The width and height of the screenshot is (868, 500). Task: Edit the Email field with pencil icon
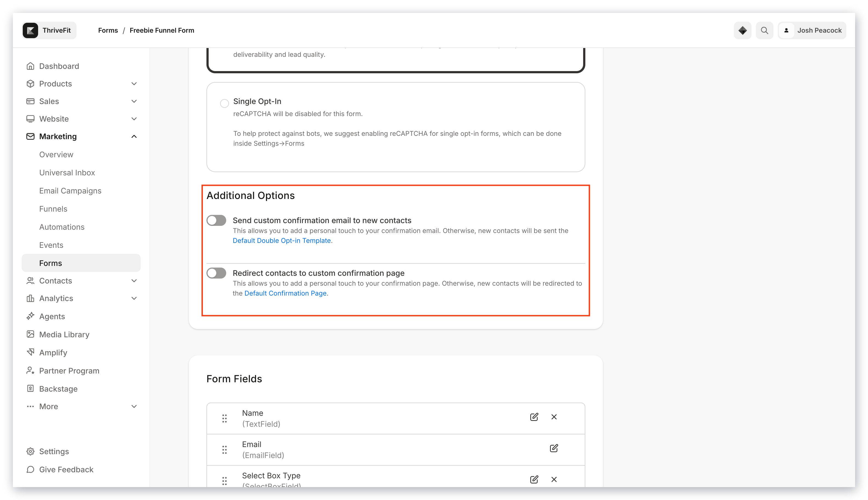[554, 448]
